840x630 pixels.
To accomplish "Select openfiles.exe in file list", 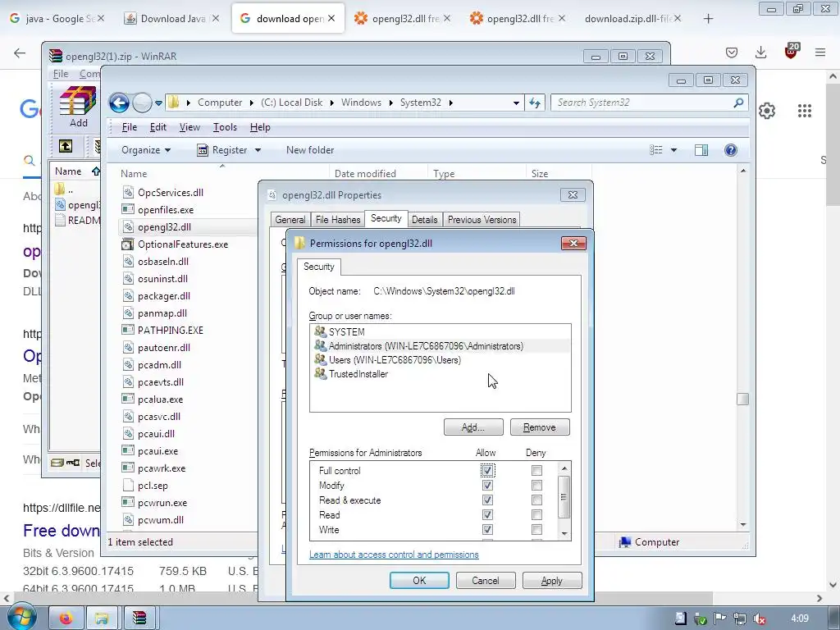I will (x=166, y=210).
